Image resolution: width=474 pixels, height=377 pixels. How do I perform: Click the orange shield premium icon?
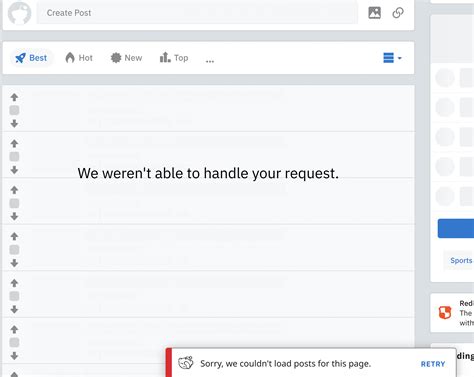445,312
